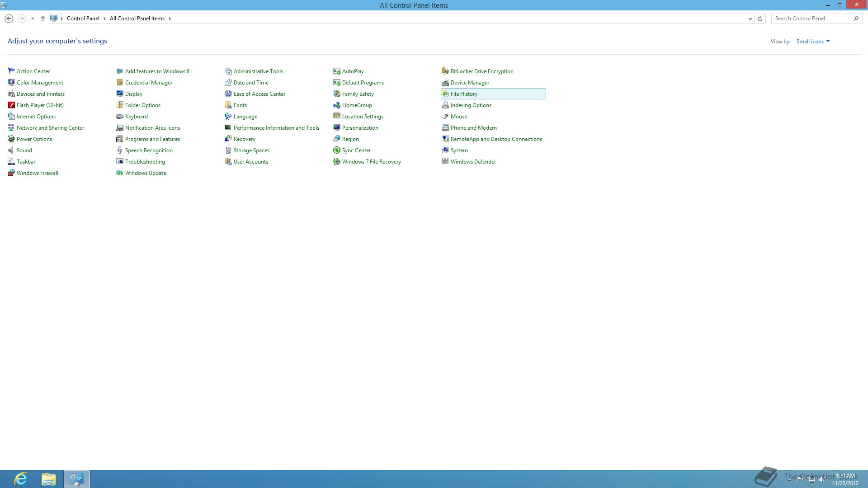Click the Family Safety icon
The width and height of the screenshot is (868, 488).
coord(337,94)
